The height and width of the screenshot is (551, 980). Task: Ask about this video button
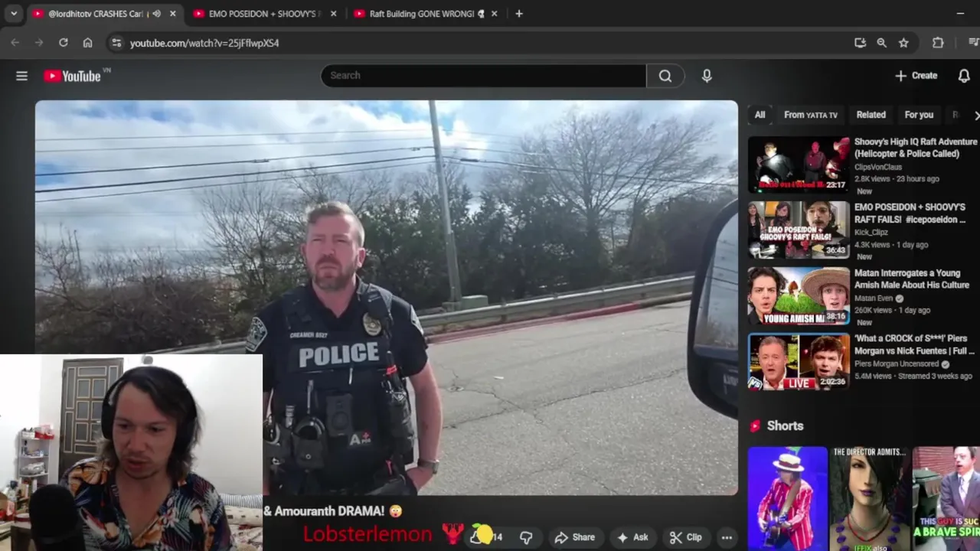coord(633,537)
